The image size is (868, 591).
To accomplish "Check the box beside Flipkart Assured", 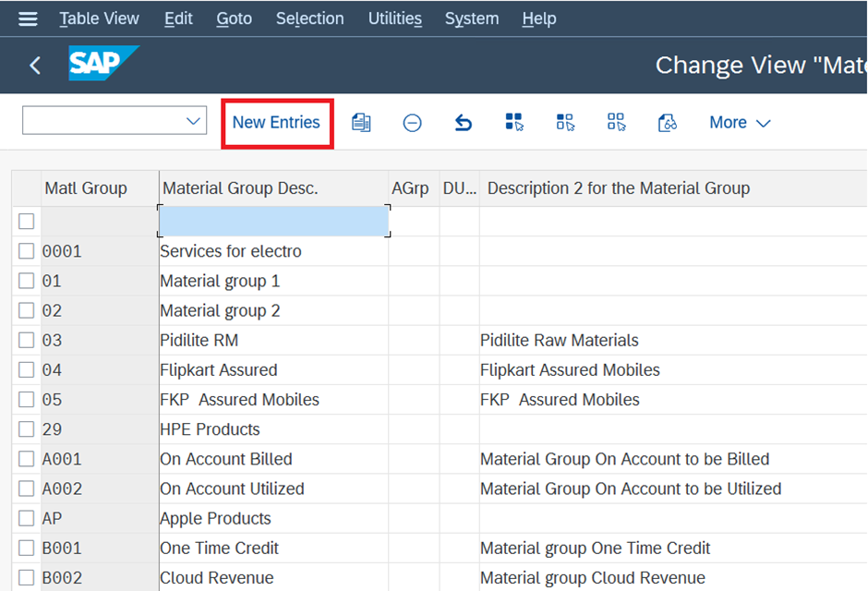I will pyautogui.click(x=27, y=369).
